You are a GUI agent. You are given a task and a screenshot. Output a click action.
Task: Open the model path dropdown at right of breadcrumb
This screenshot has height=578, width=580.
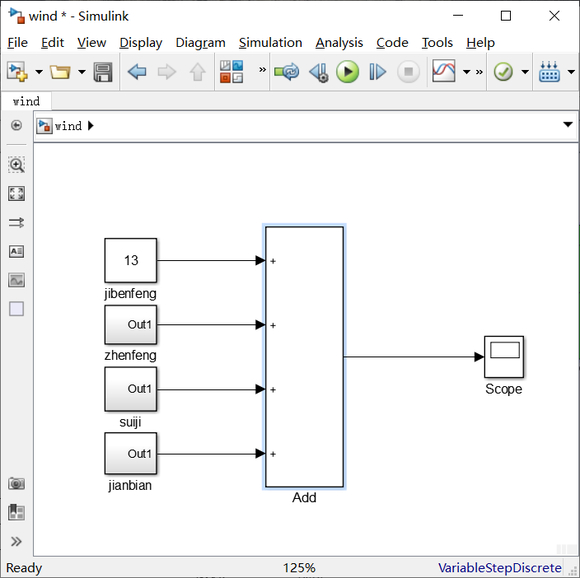tap(568, 125)
